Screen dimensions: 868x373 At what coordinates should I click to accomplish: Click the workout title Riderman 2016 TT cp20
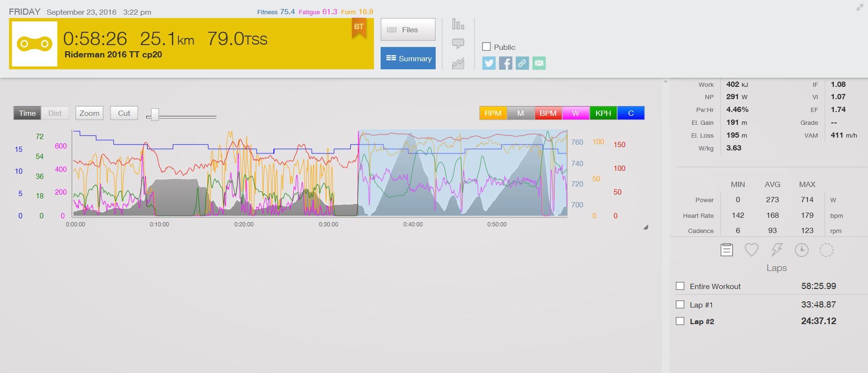point(113,55)
